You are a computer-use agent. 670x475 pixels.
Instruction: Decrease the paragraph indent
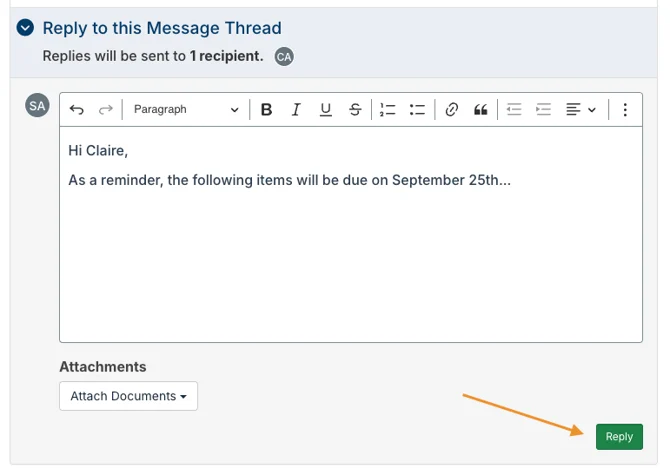(x=514, y=110)
